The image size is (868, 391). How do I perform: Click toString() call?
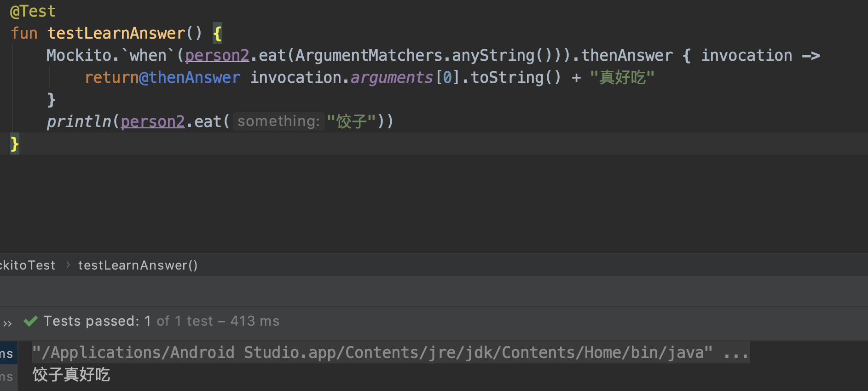point(516,77)
